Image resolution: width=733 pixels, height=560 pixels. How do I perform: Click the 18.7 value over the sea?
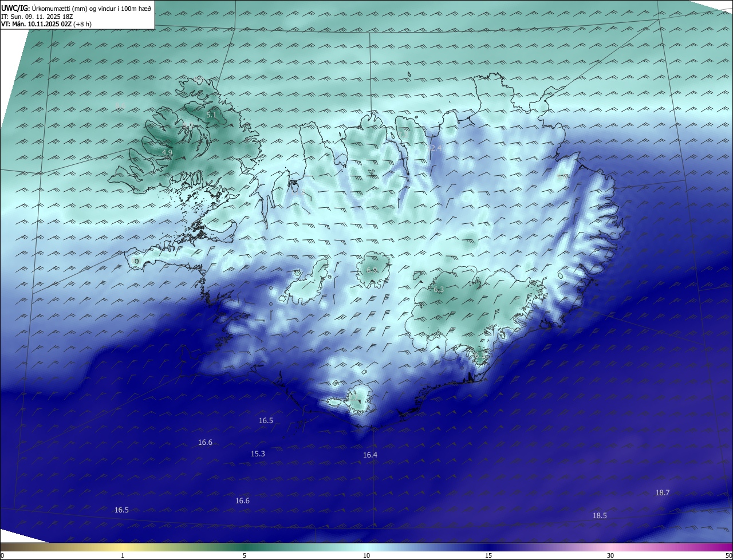coord(663,492)
